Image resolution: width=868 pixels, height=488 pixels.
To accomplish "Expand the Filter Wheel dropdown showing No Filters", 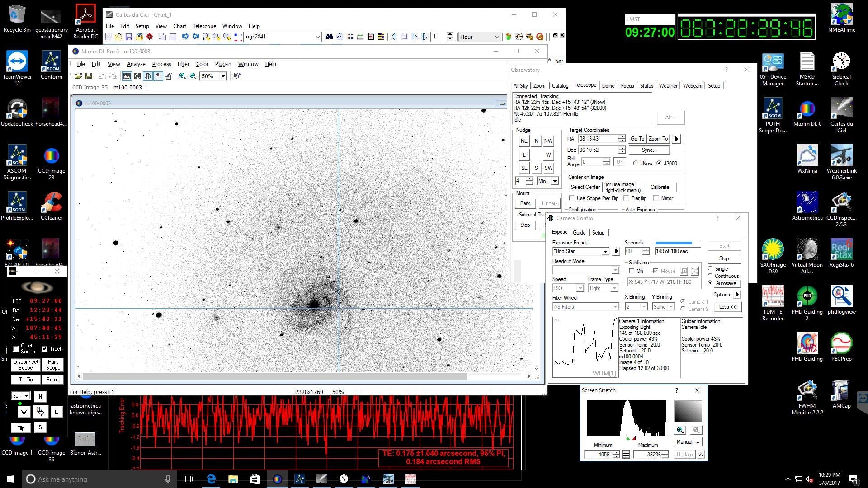I will click(615, 307).
